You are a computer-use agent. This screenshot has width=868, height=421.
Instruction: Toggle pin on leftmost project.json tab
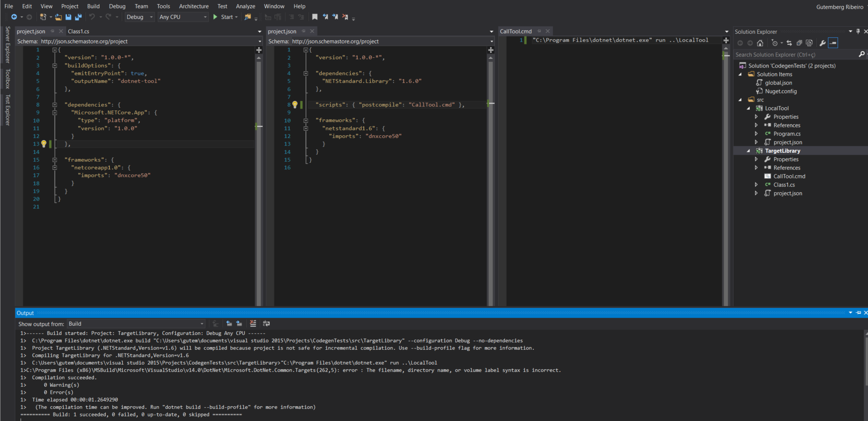(52, 31)
